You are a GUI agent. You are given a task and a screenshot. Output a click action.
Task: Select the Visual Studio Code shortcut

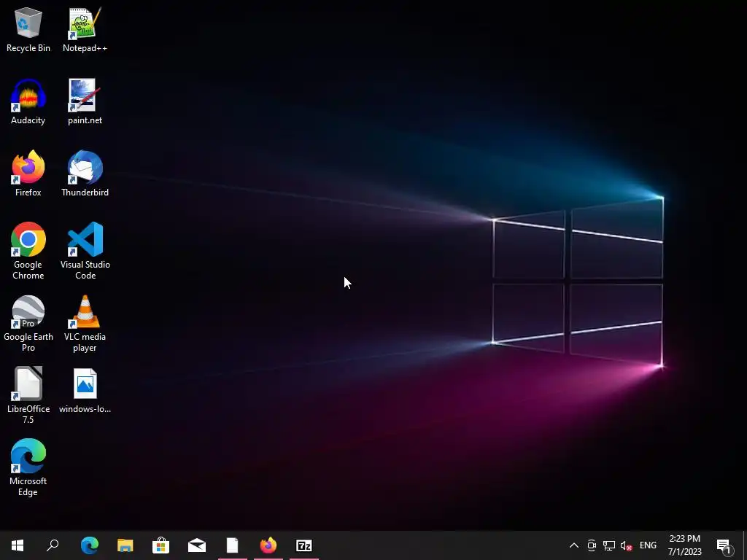tap(85, 251)
